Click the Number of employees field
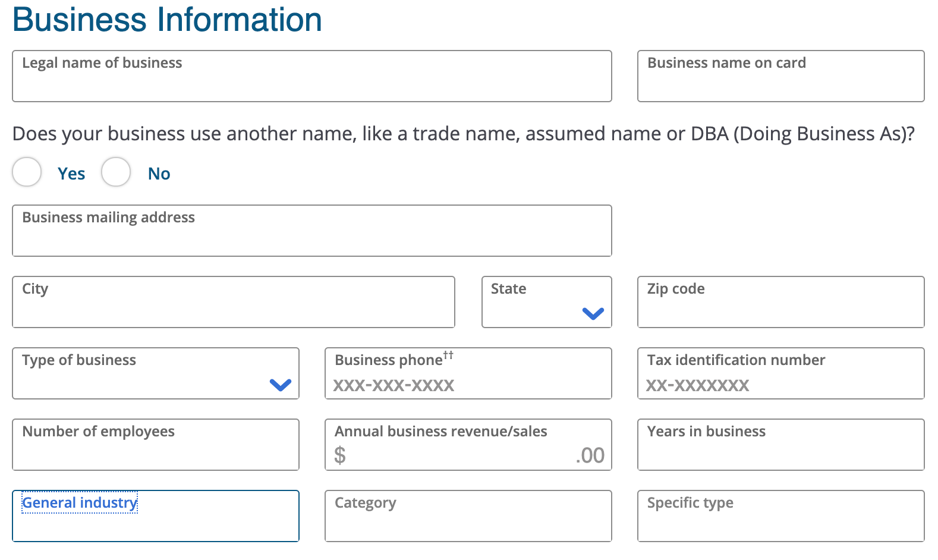The image size is (938, 560). (x=156, y=445)
